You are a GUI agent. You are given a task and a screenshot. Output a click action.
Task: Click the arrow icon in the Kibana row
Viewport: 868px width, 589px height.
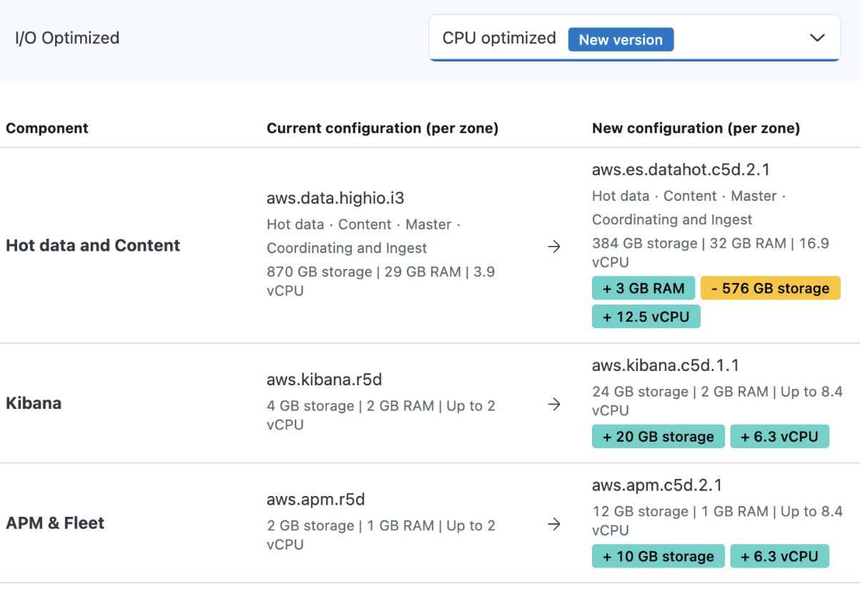[x=554, y=405]
